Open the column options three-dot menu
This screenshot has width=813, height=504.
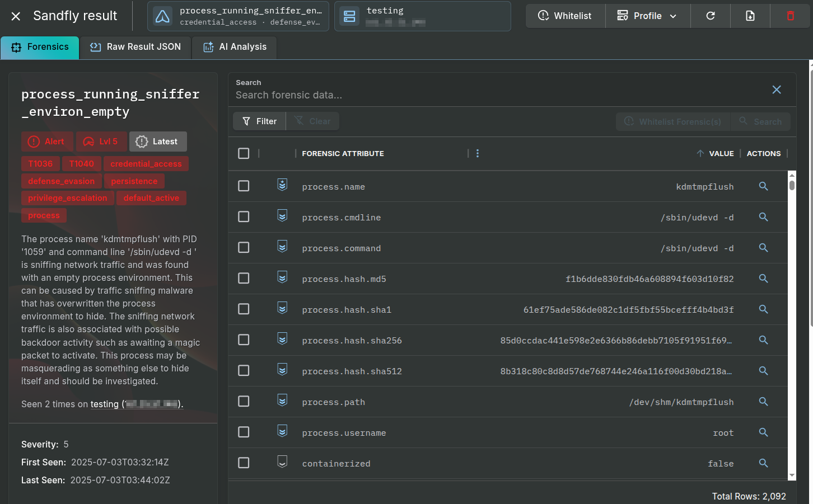478,153
